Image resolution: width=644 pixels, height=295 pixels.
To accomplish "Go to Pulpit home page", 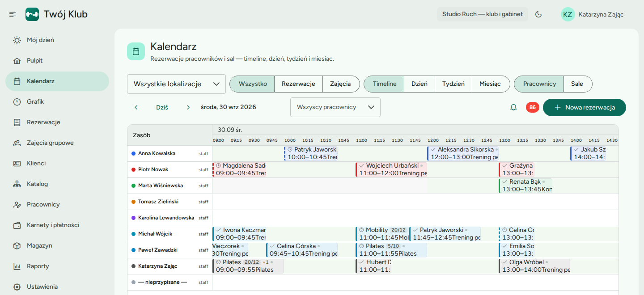I will click(57, 61).
